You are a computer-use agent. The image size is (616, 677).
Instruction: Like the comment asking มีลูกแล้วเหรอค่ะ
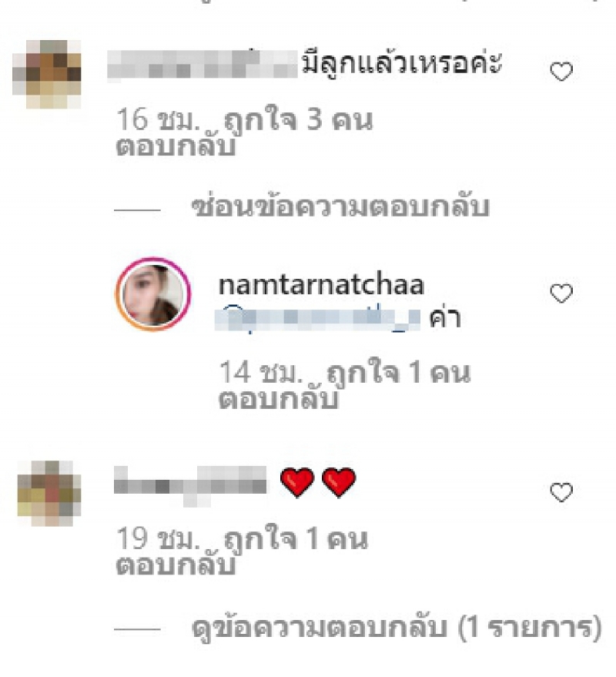561,72
